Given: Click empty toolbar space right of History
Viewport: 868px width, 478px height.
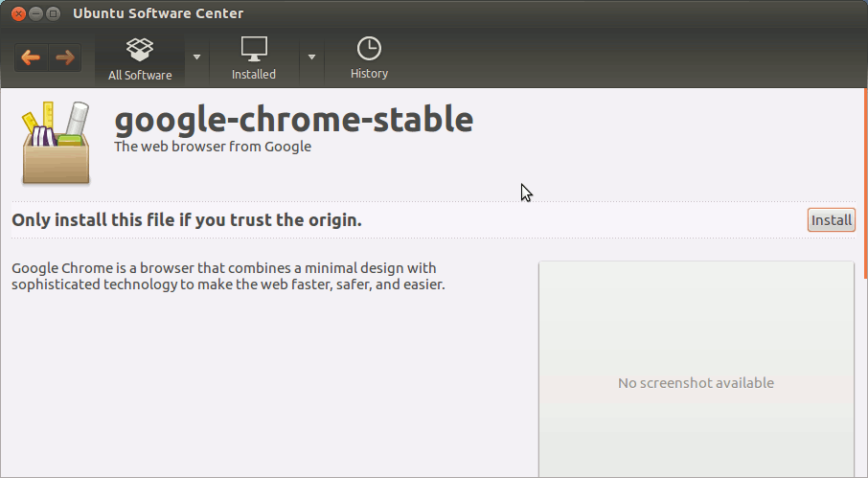Looking at the screenshot, I should pyautogui.click(x=623, y=59).
